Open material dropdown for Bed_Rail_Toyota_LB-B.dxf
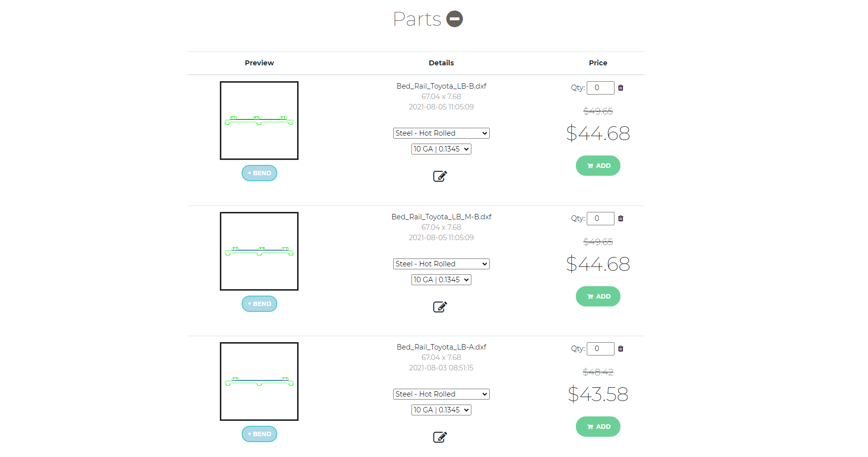Image resolution: width=868 pixels, height=457 pixels. [441, 133]
